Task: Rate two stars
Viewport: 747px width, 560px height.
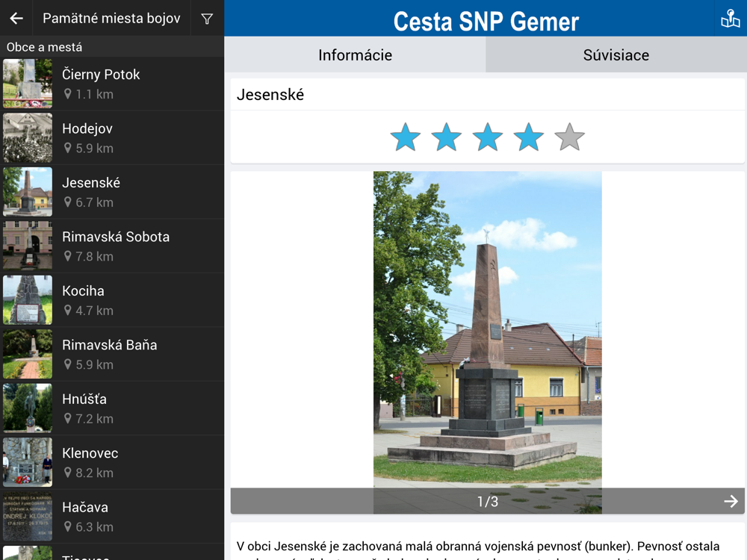Action: 447,137
